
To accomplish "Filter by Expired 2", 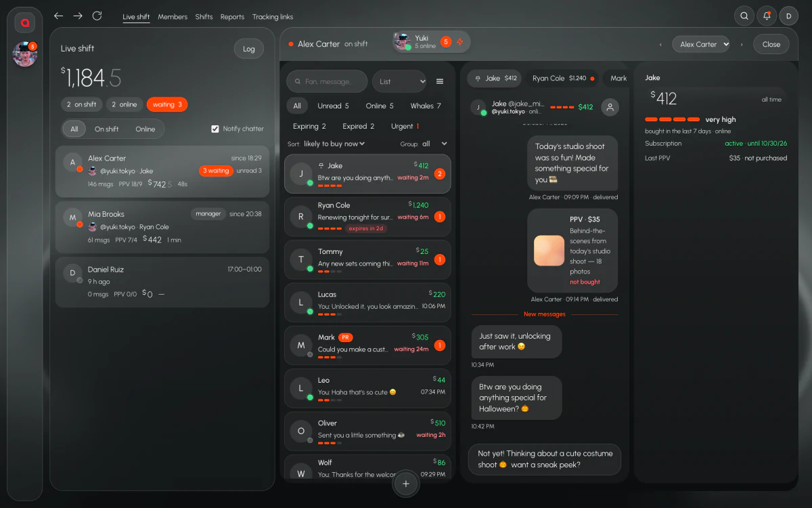I will point(358,126).
